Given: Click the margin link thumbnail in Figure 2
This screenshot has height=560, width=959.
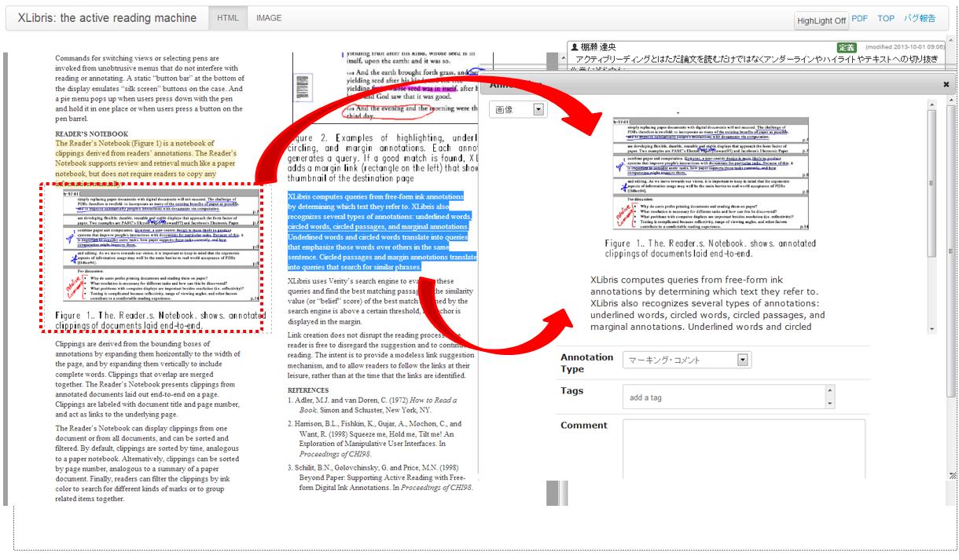Looking at the screenshot, I should click(x=303, y=87).
